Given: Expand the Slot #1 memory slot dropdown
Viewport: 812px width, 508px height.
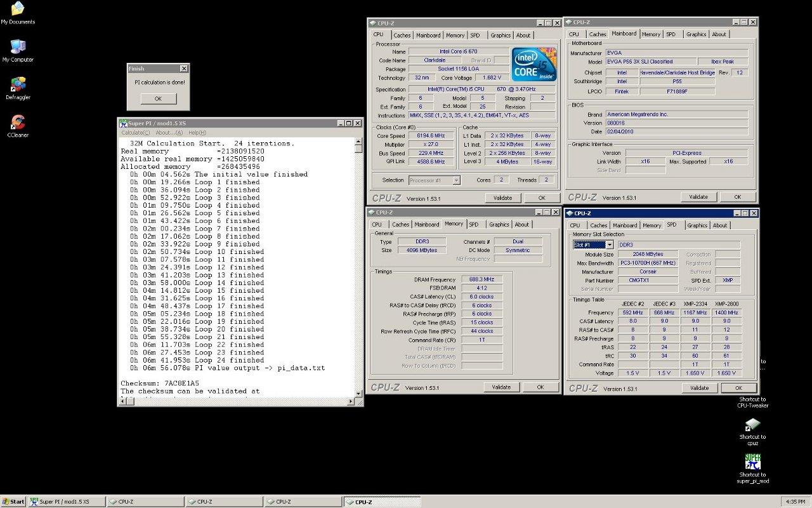Looking at the screenshot, I should (593, 244).
